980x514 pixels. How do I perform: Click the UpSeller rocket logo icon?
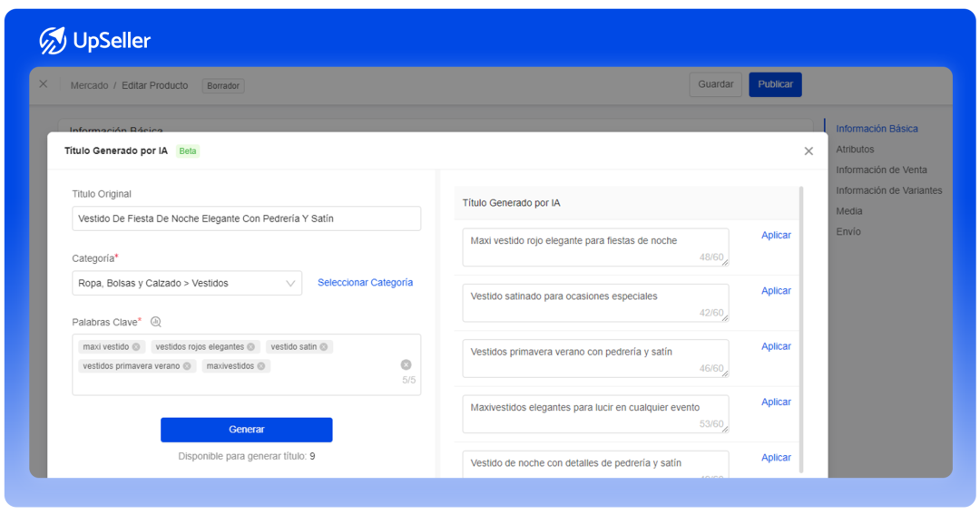pos(53,41)
